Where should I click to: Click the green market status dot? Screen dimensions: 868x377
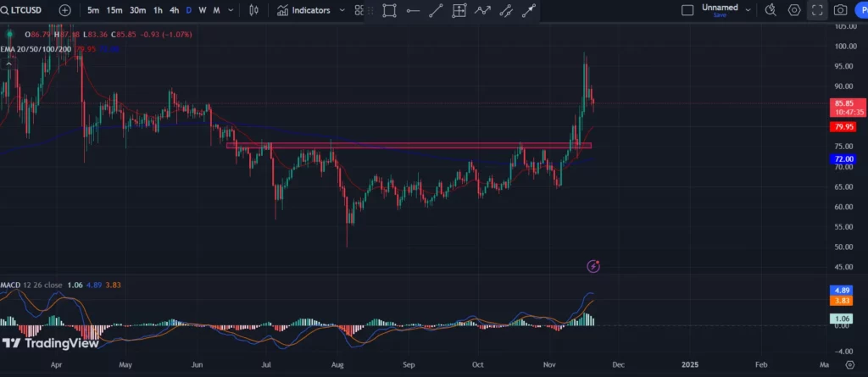point(9,35)
